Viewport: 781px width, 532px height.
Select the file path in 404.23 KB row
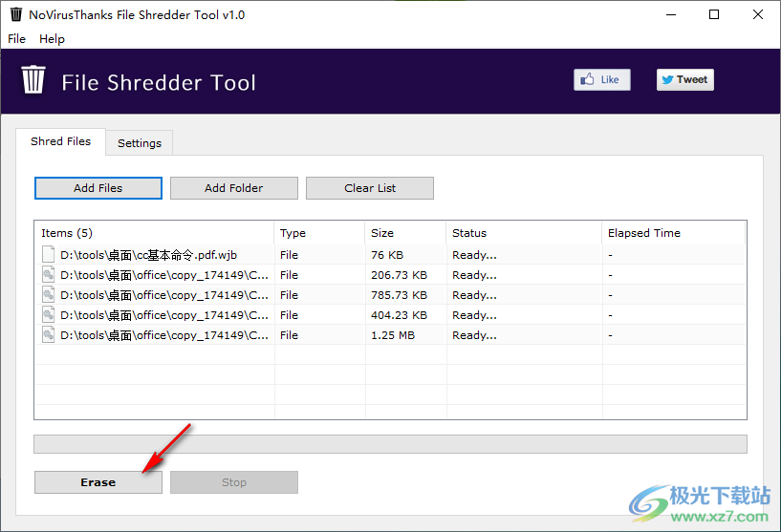pyautogui.click(x=164, y=315)
